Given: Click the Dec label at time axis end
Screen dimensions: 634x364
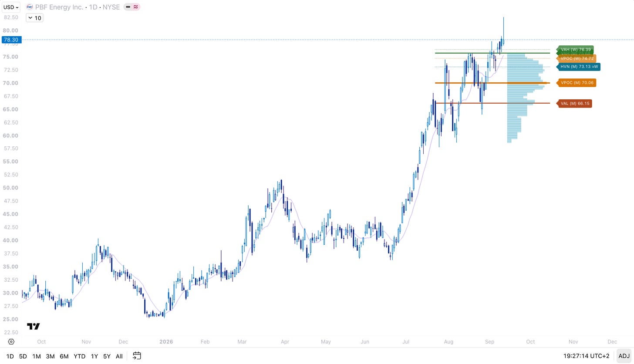Looking at the screenshot, I should pyautogui.click(x=612, y=342).
